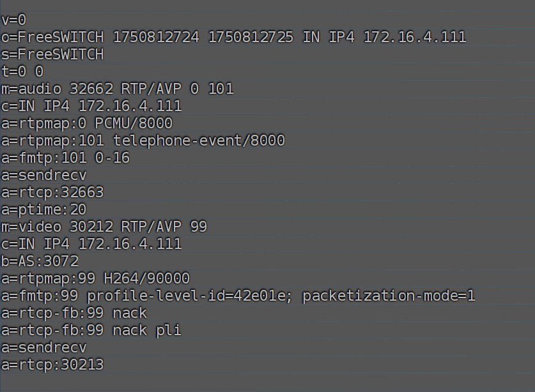The height and width of the screenshot is (392, 535).
Task: Click the rtcp-fb:99 nack pli line
Action: pos(91,330)
